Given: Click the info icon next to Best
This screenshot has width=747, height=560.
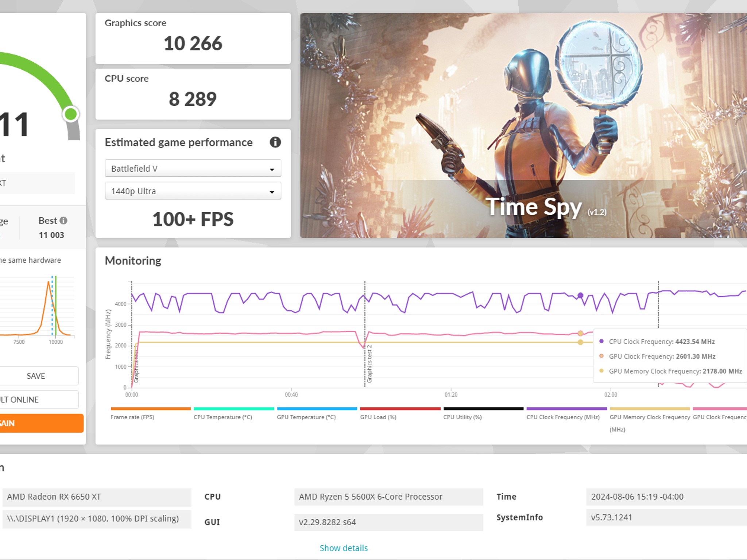Looking at the screenshot, I should click(63, 221).
